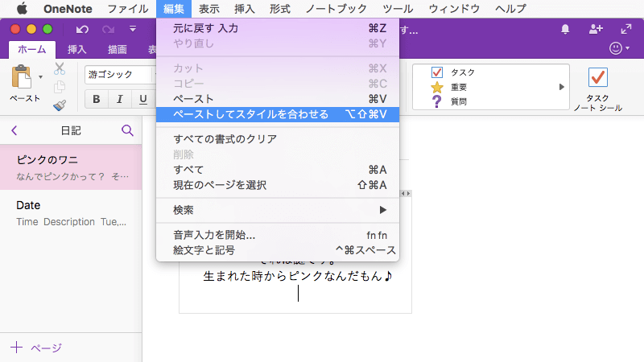Expand the paste options arrow
644x362 pixels.
pos(40,76)
